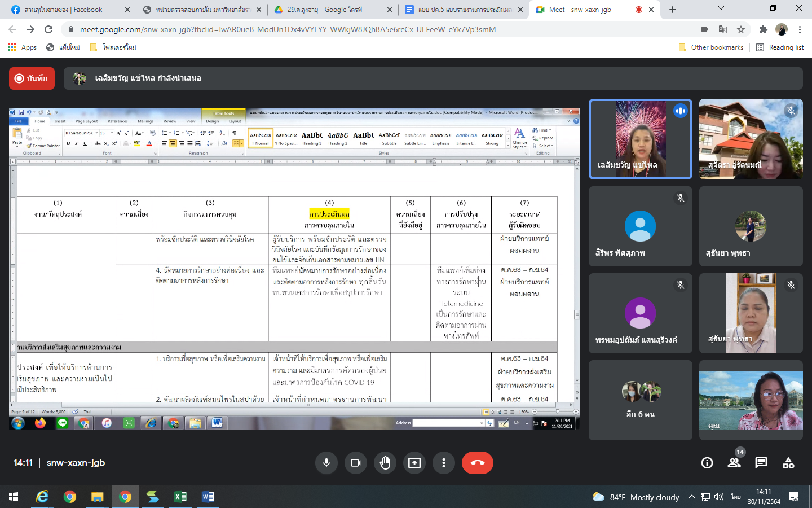Open meeting details info icon
The height and width of the screenshot is (508, 812).
(x=707, y=463)
